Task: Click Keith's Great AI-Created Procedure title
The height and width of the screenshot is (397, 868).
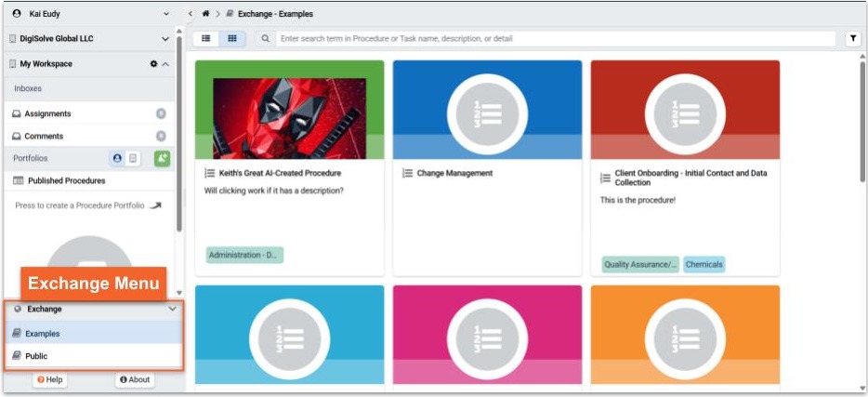Action: coord(280,173)
